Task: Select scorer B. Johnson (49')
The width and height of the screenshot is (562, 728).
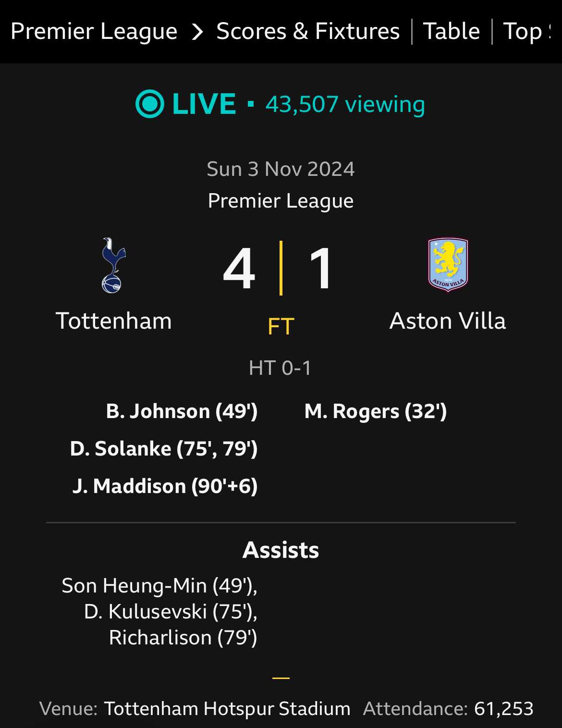Action: click(182, 411)
